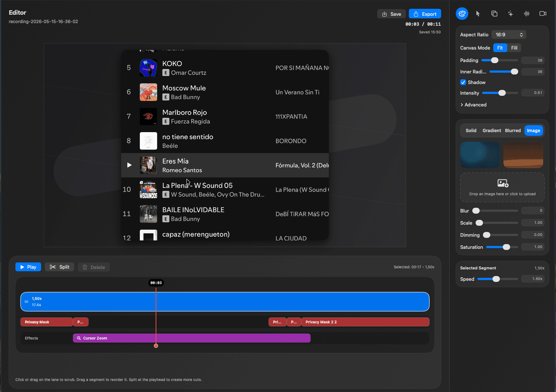Click the "Romeo Santos" artist name
The height and width of the screenshot is (392, 556).
point(182,170)
